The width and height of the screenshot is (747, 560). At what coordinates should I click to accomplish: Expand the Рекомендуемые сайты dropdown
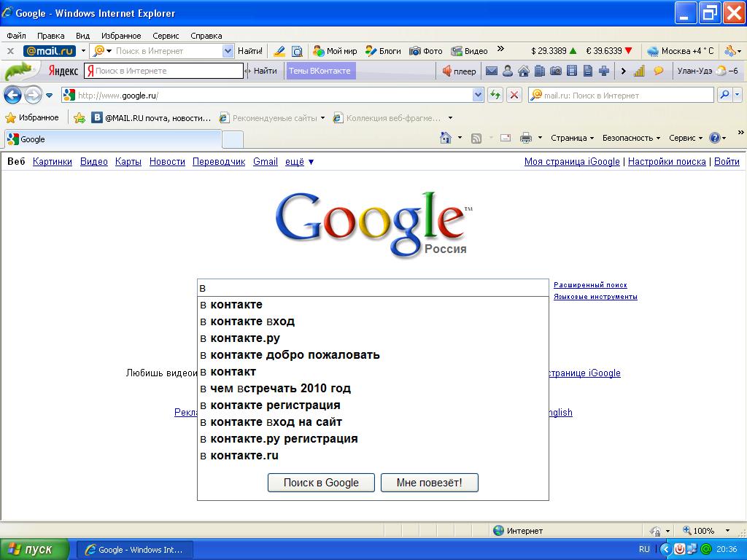[322, 117]
